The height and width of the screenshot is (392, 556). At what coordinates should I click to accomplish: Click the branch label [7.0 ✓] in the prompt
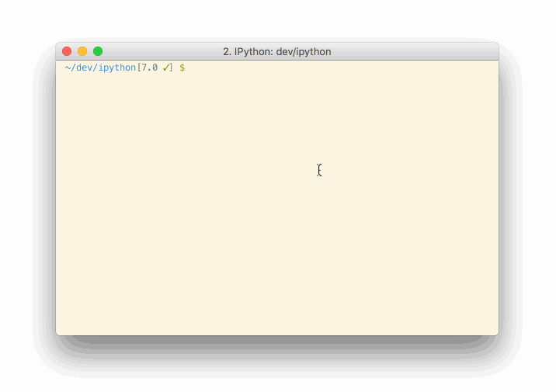pyautogui.click(x=155, y=68)
